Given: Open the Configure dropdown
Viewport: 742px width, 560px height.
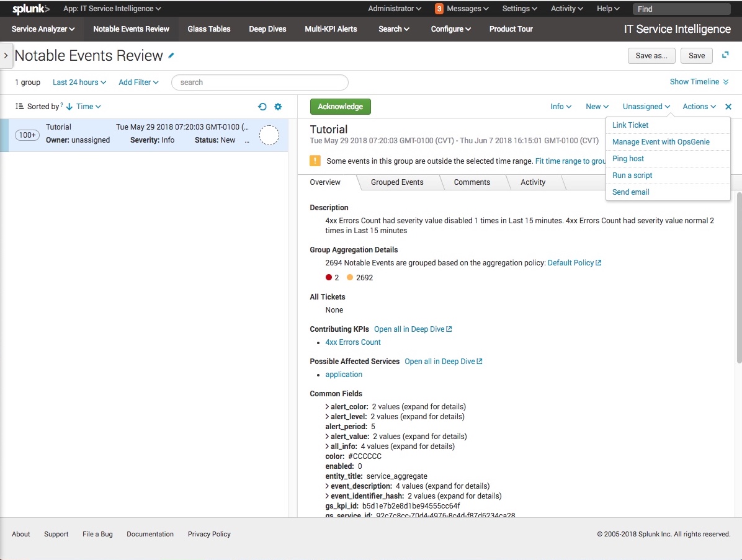Looking at the screenshot, I should (x=451, y=29).
